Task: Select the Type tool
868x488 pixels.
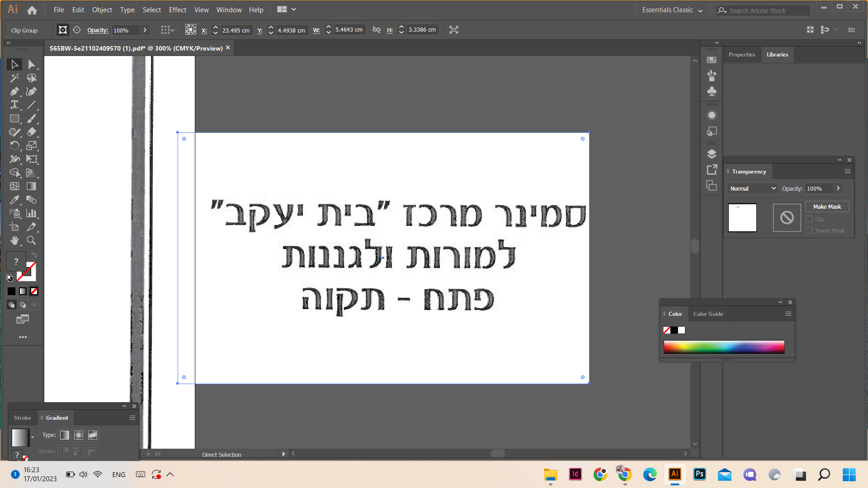Action: tap(14, 105)
